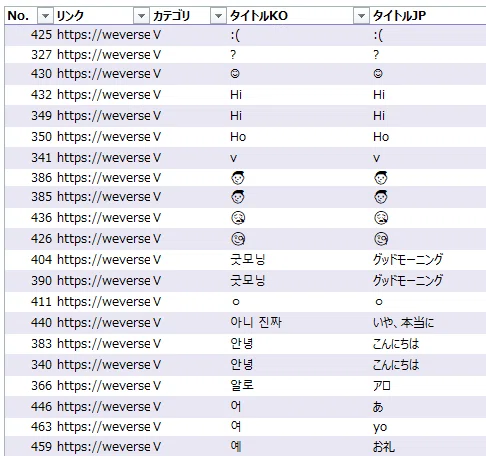Select the cell 안녕 in row 383

point(242,344)
